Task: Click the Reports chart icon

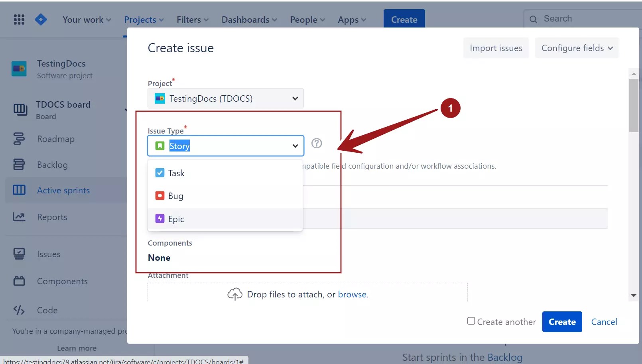Action: pos(19,216)
